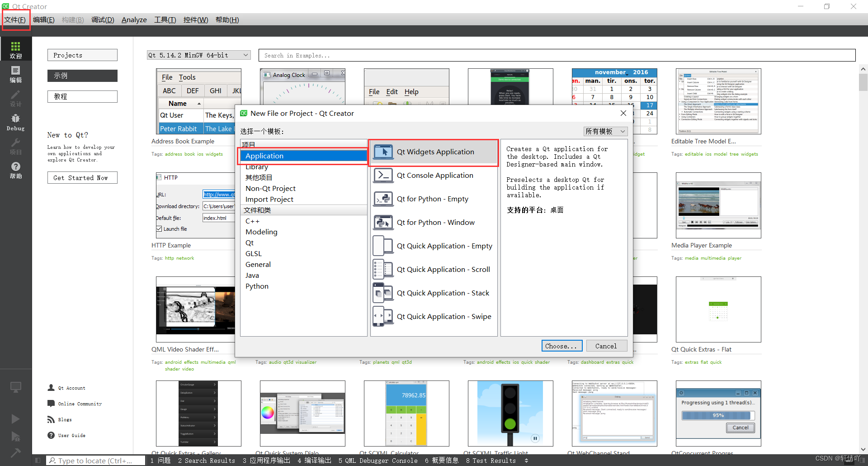The height and width of the screenshot is (466, 868).
Task: Open the Qt 5.14.2 MinGW 64-bit dropdown
Action: click(x=199, y=55)
